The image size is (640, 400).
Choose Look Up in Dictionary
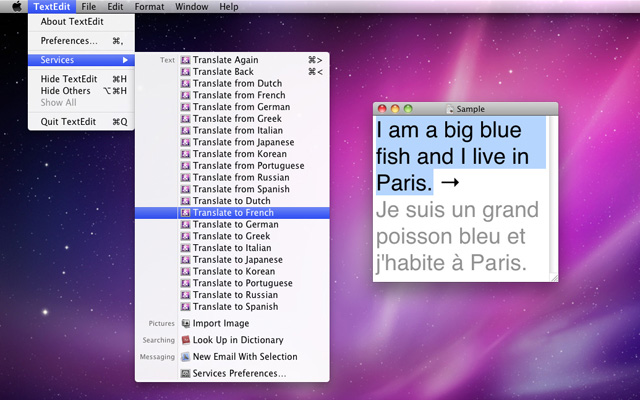[x=232, y=340]
